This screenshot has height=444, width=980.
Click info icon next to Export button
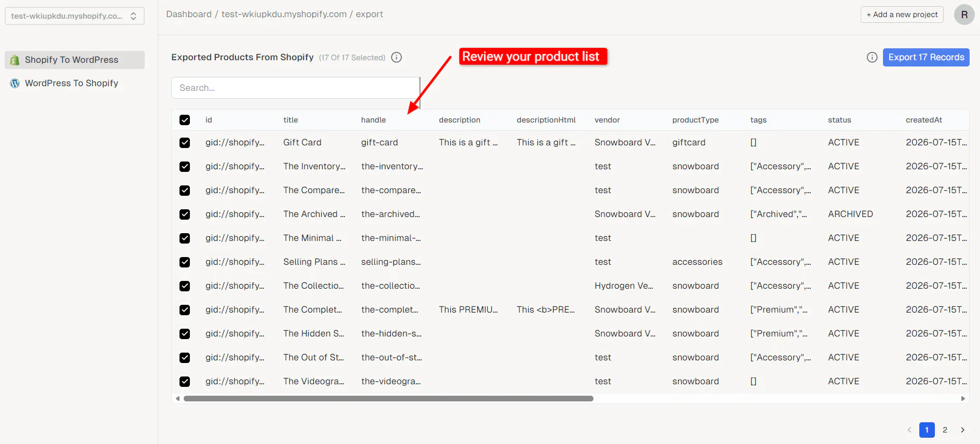coord(872,57)
